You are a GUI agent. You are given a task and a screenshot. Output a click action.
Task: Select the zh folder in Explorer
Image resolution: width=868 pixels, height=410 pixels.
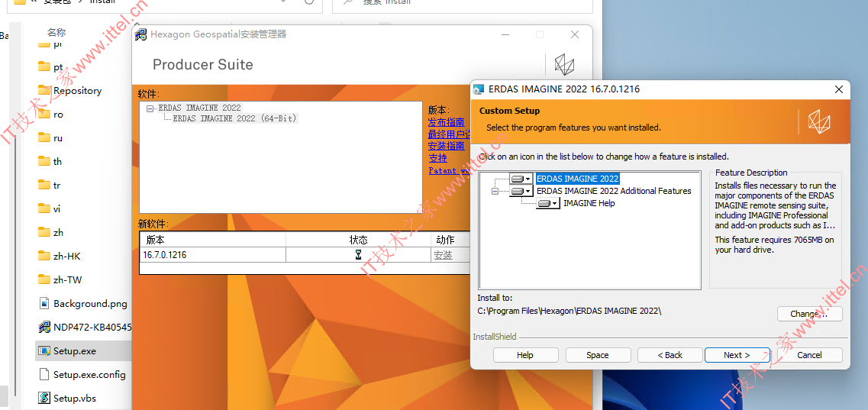coord(58,232)
